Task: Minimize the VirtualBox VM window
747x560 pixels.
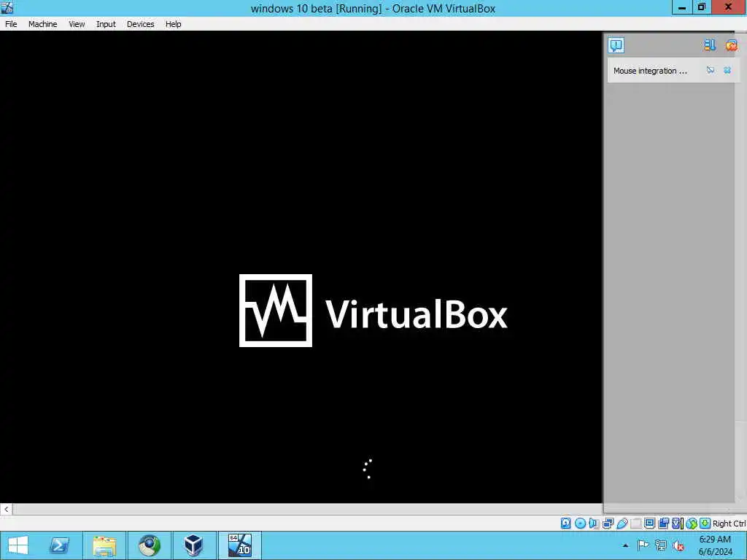Action: (682, 7)
